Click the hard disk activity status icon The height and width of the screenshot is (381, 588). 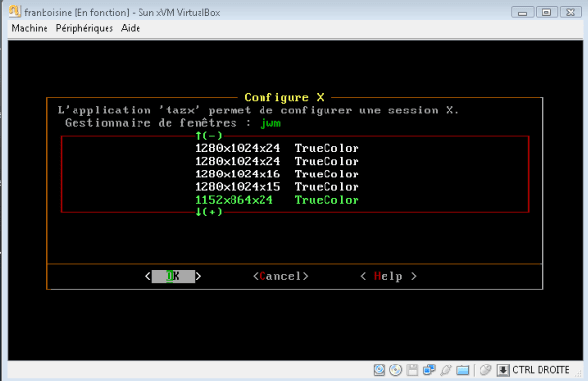(379, 370)
